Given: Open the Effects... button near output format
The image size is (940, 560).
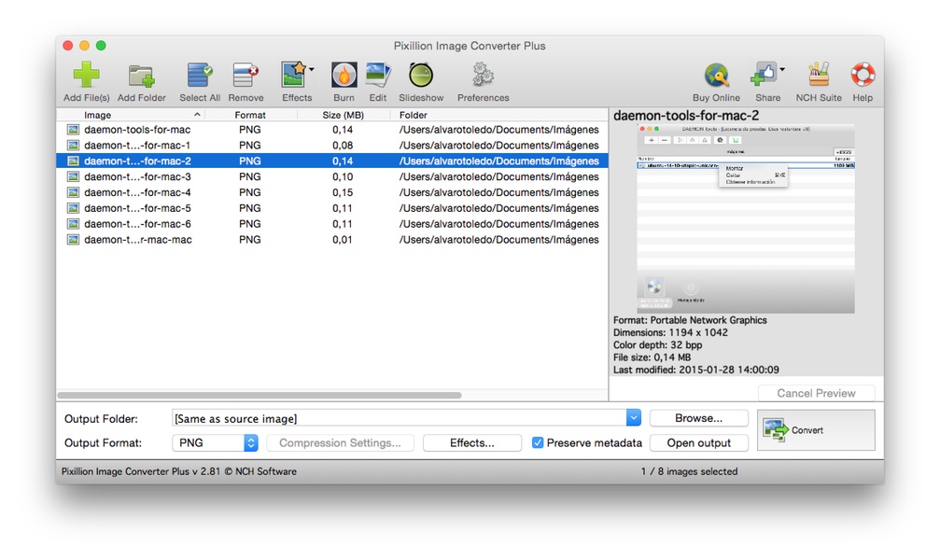Looking at the screenshot, I should tap(471, 443).
